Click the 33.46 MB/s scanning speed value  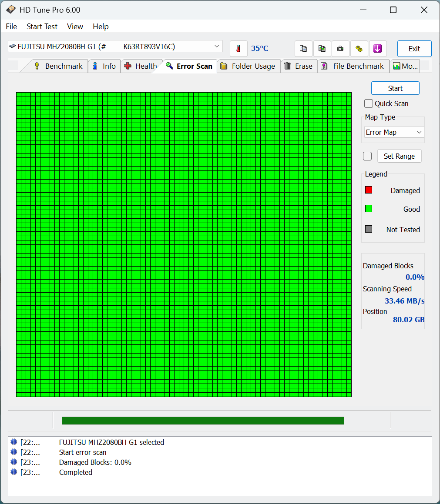click(x=405, y=301)
